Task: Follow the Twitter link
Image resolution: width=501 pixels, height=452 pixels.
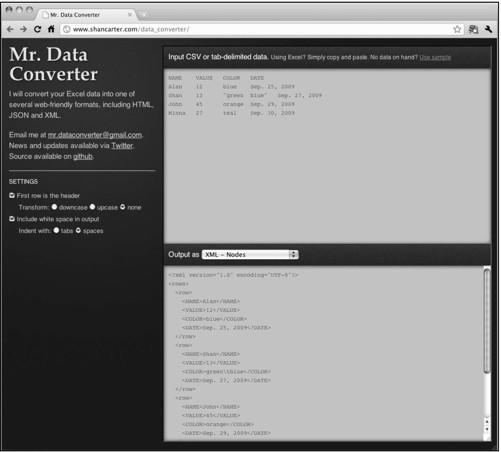Action: [122, 146]
